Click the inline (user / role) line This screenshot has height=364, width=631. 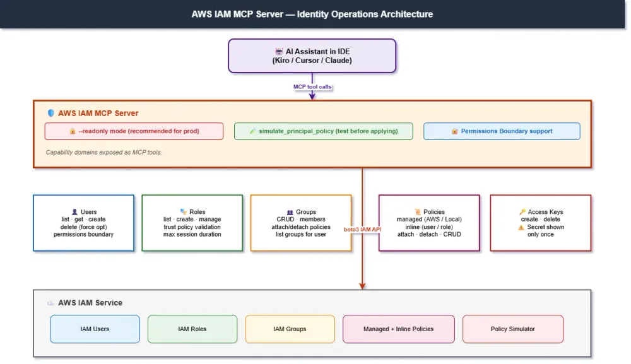coord(429,227)
